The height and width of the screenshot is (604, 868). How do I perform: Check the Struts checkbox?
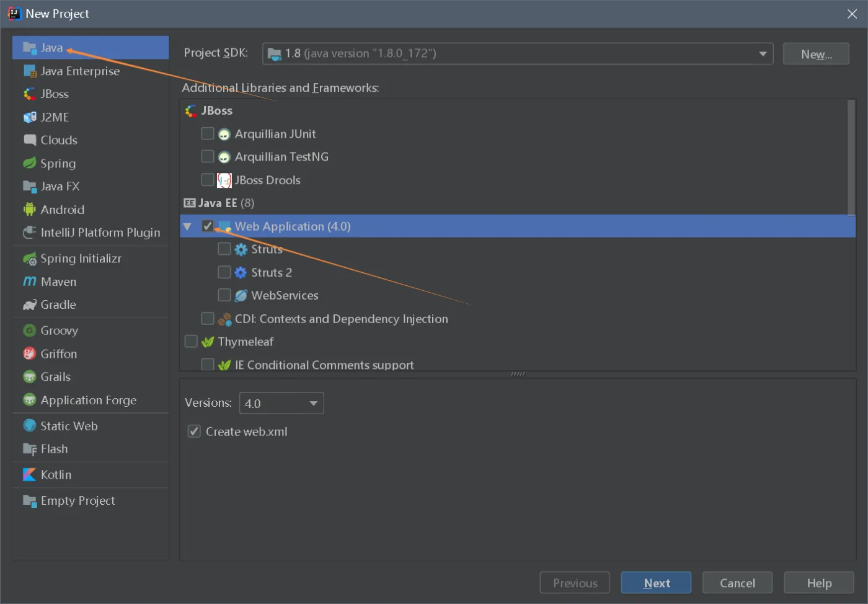(224, 249)
